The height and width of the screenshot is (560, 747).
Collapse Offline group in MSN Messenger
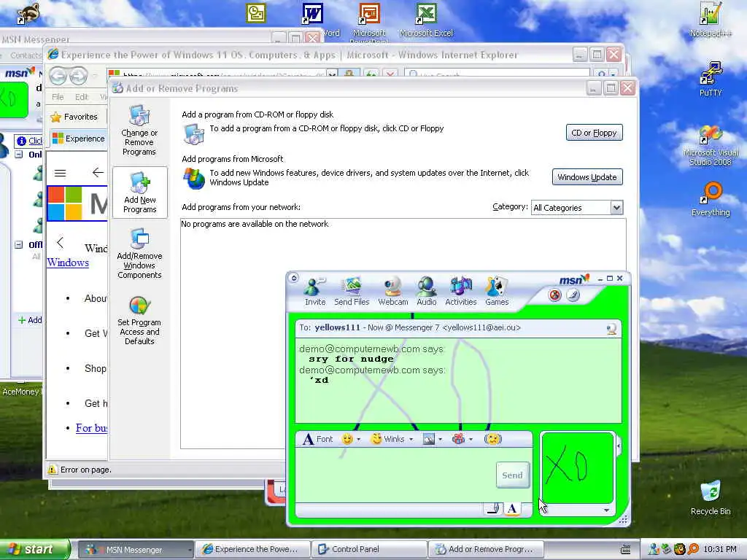(x=18, y=245)
